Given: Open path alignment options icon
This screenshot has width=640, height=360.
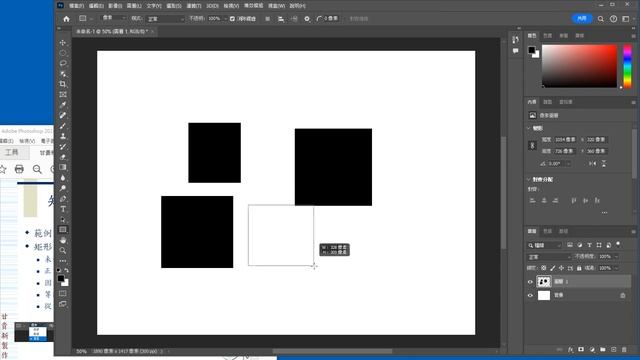Looking at the screenshot, I should point(281,19).
